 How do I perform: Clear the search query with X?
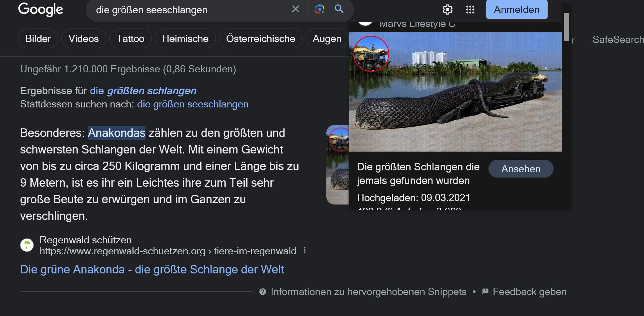click(295, 9)
